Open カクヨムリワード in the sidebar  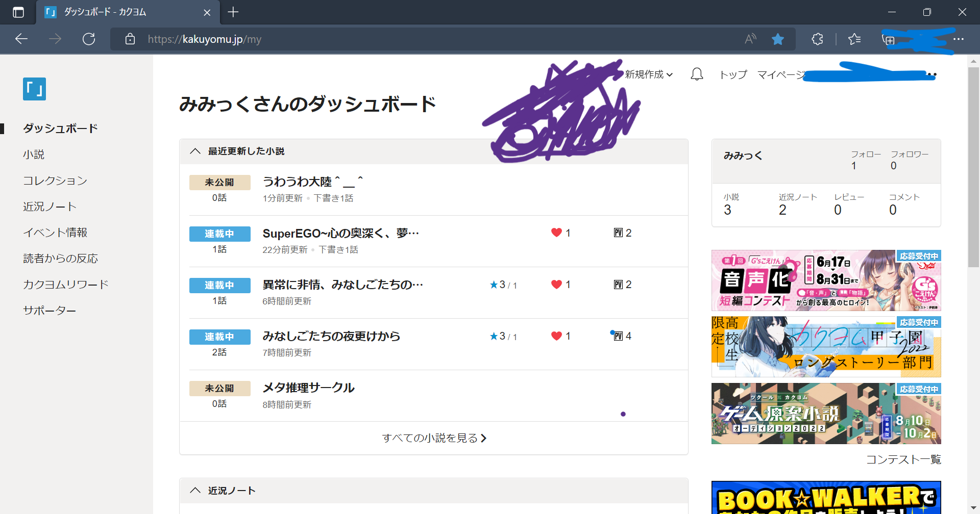click(65, 285)
